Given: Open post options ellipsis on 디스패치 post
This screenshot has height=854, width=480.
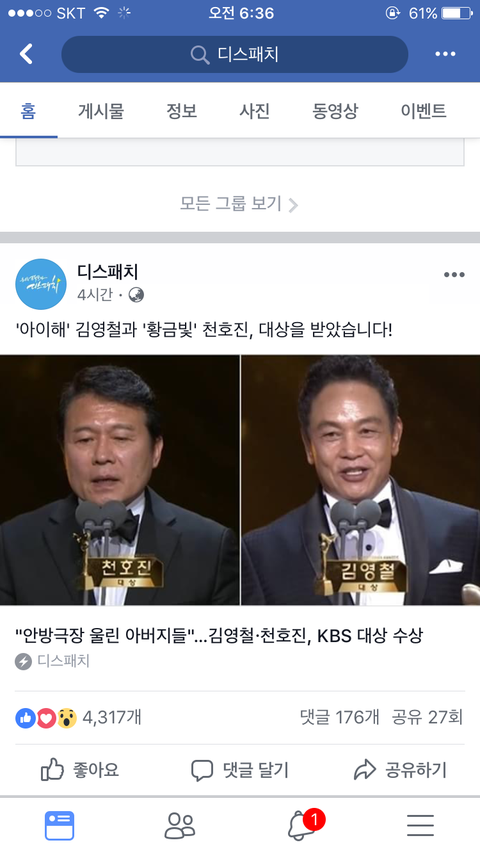Looking at the screenshot, I should tap(454, 274).
